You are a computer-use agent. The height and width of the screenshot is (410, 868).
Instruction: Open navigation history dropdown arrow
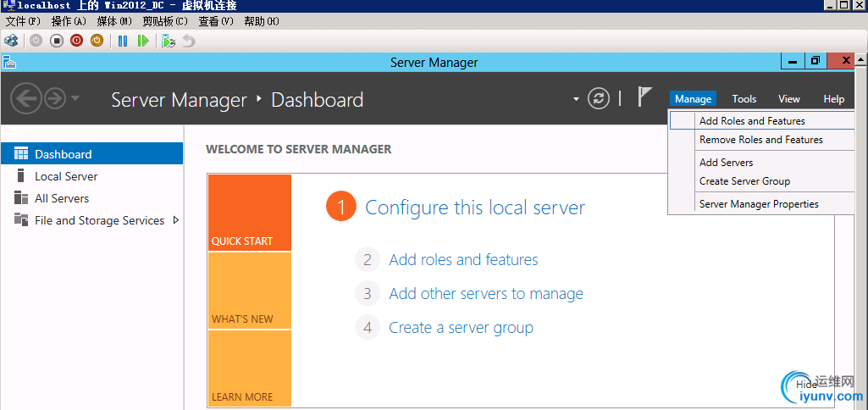75,98
